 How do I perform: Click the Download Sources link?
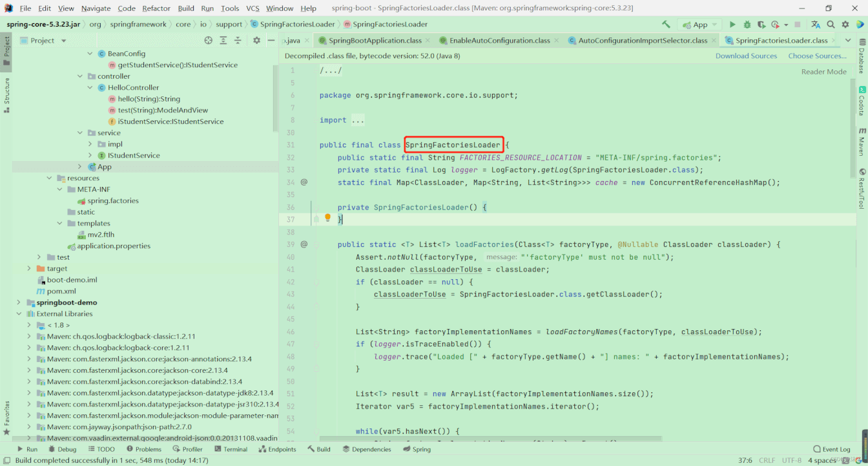746,56
